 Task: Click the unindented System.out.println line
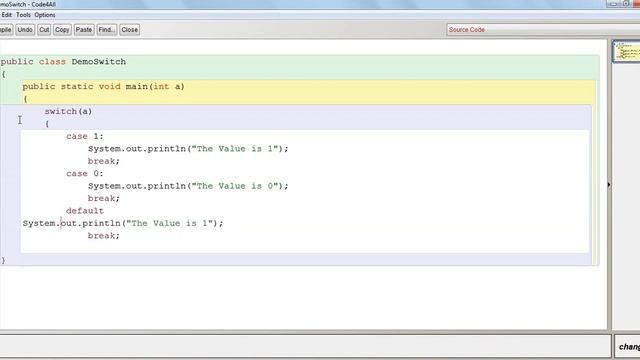123,223
